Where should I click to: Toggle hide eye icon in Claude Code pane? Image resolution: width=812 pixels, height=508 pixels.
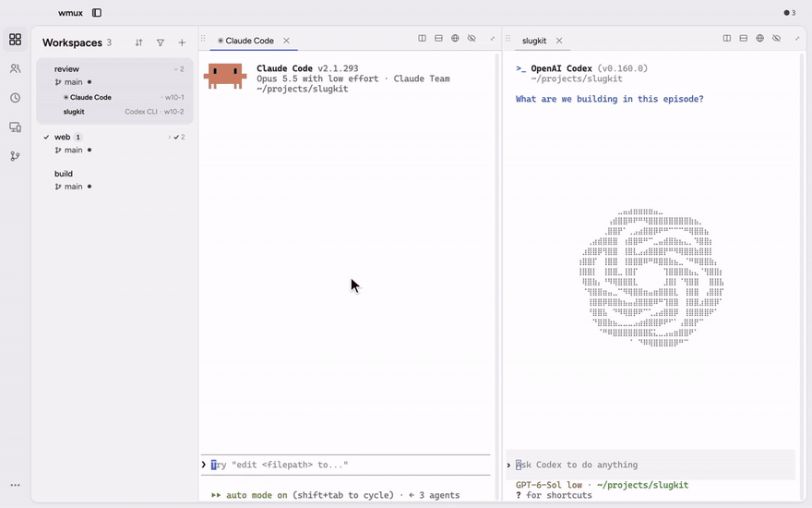click(x=472, y=39)
